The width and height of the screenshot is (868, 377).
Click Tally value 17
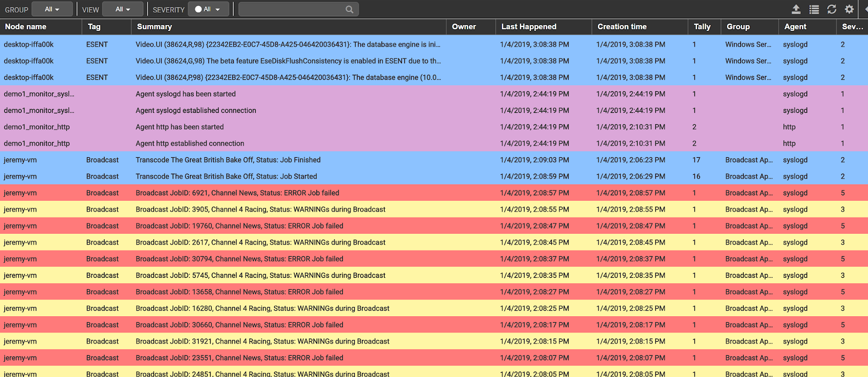(x=696, y=160)
